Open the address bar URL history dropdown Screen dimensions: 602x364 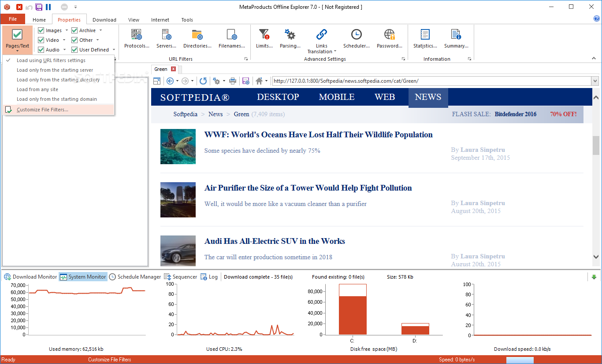(x=595, y=81)
